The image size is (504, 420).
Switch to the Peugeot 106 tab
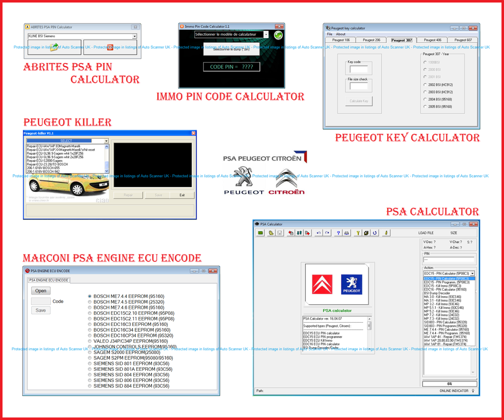(341, 40)
